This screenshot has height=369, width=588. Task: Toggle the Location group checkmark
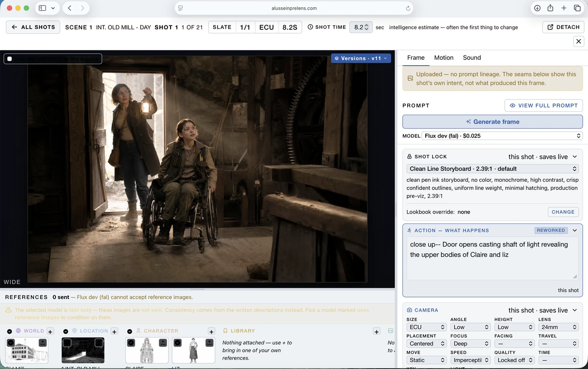(x=66, y=331)
